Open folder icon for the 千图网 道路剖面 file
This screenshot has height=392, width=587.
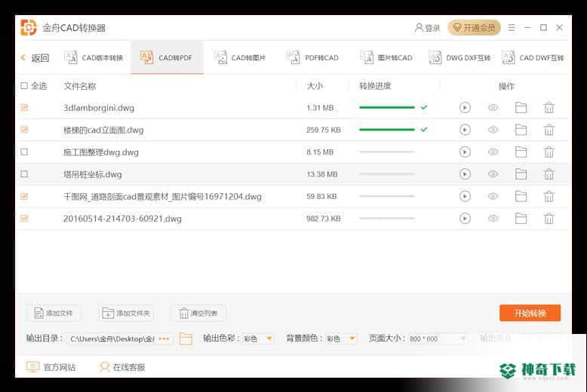click(521, 196)
